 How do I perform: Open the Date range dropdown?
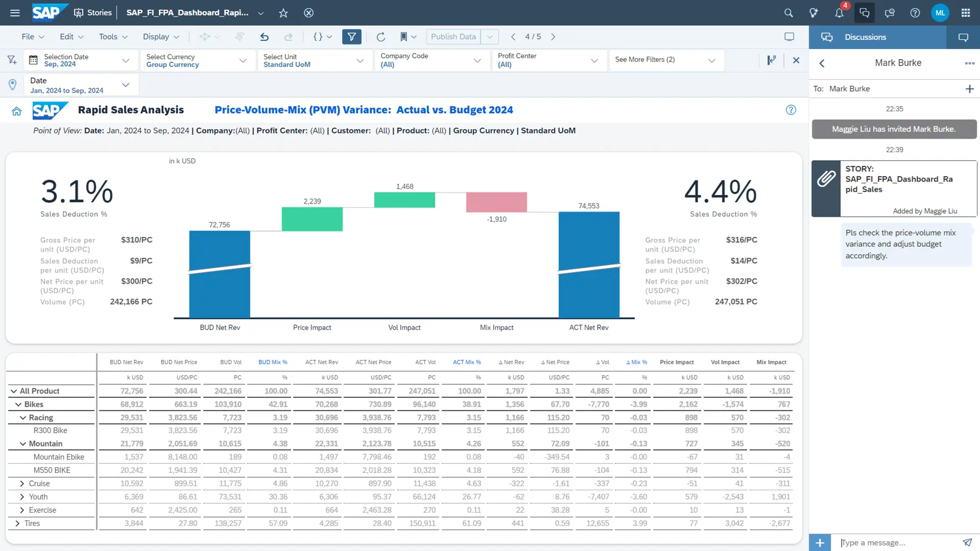click(x=81, y=85)
